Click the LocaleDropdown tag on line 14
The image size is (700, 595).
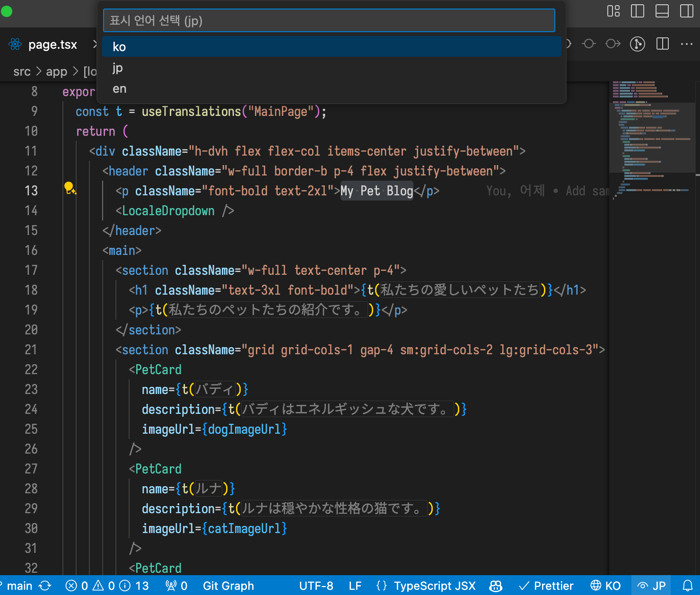tap(168, 210)
